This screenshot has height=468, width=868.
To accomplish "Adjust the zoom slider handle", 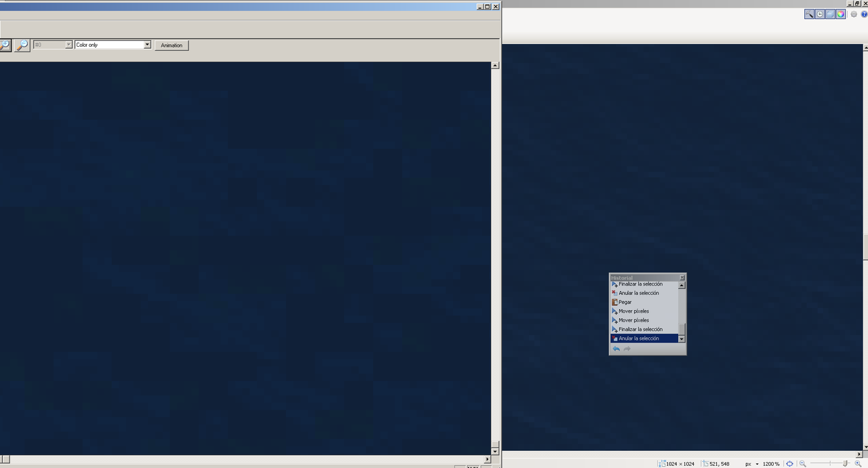I will click(x=846, y=464).
